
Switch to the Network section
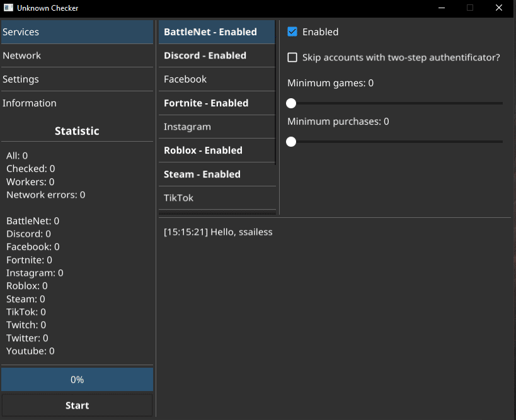click(x=77, y=55)
